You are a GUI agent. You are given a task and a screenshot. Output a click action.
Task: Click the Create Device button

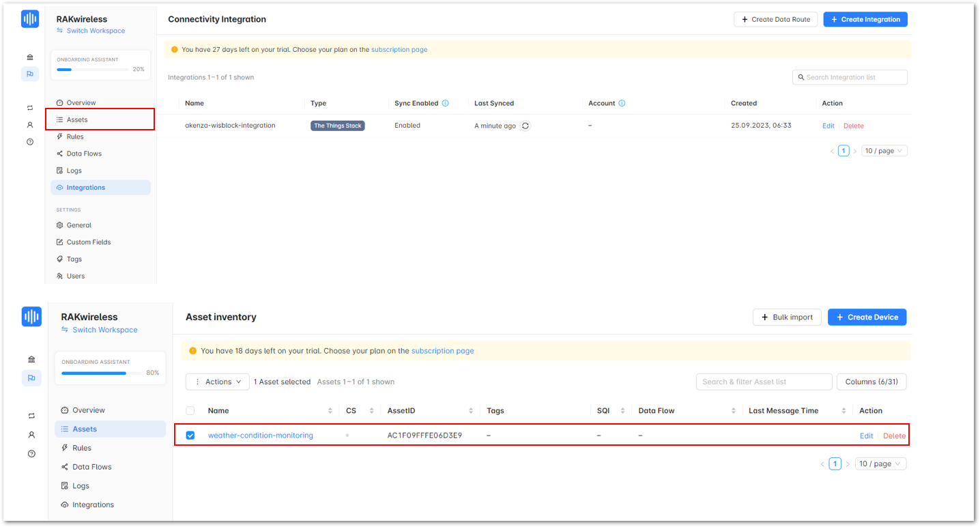[867, 317]
